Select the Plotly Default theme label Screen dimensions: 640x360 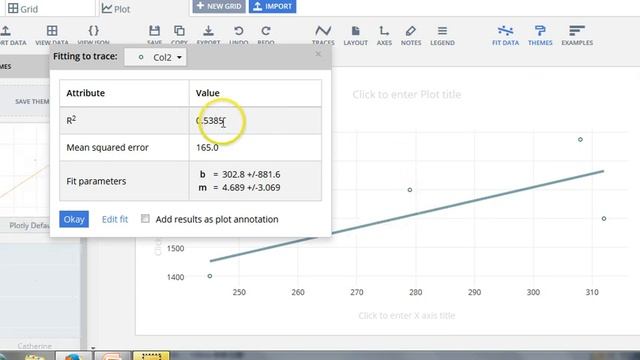29,225
